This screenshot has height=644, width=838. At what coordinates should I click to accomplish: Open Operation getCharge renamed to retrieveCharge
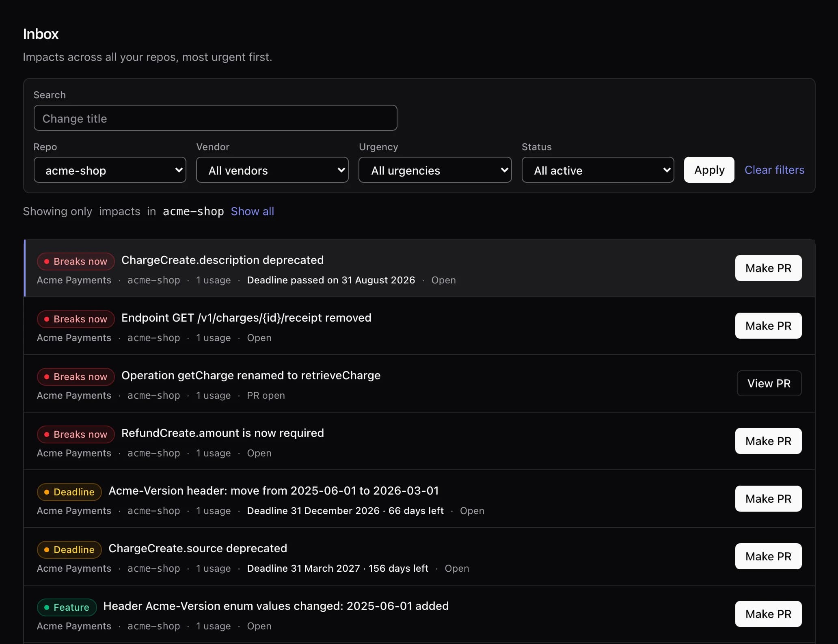(x=251, y=375)
